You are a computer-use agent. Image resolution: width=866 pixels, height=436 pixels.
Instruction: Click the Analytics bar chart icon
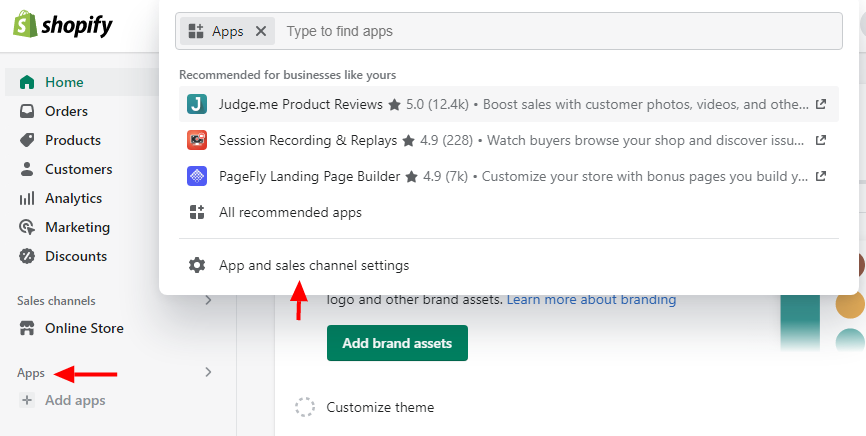pyautogui.click(x=27, y=198)
